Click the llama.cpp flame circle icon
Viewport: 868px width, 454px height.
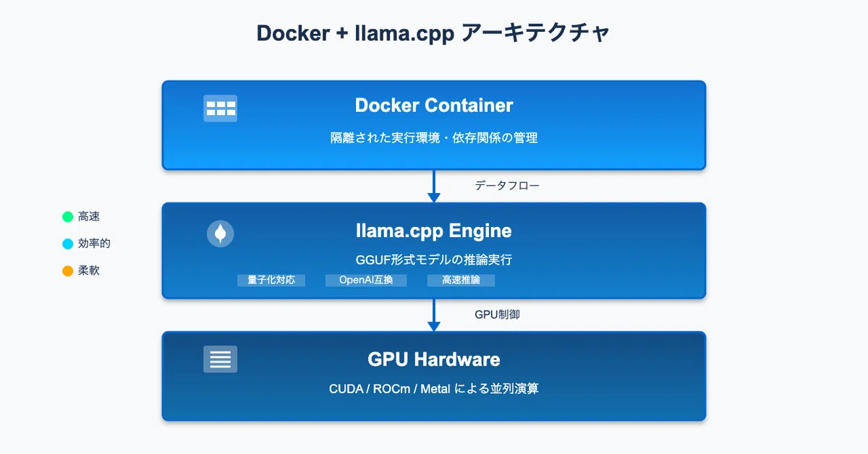[220, 234]
